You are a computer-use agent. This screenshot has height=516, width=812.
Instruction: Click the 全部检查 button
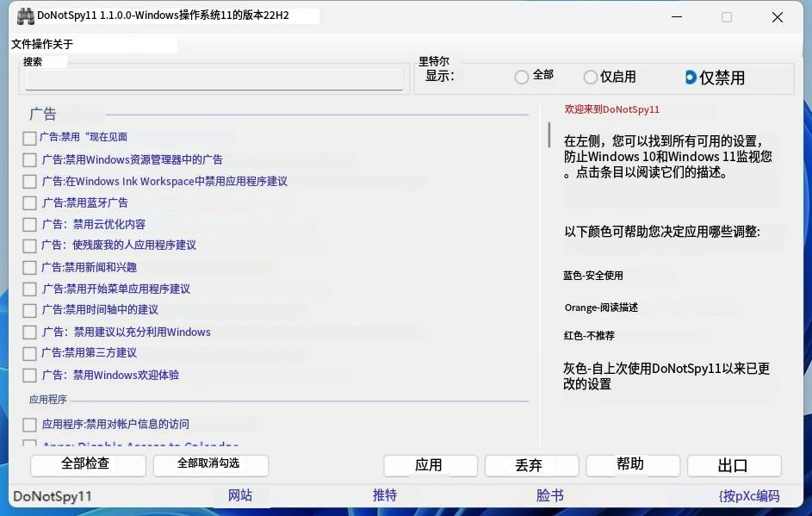click(88, 465)
